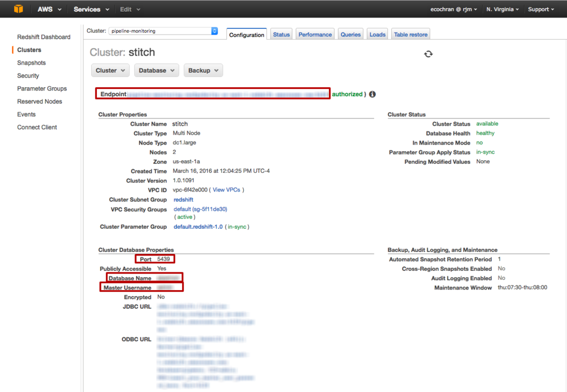Expand the Backup actions button
567x392 pixels.
[x=203, y=70]
